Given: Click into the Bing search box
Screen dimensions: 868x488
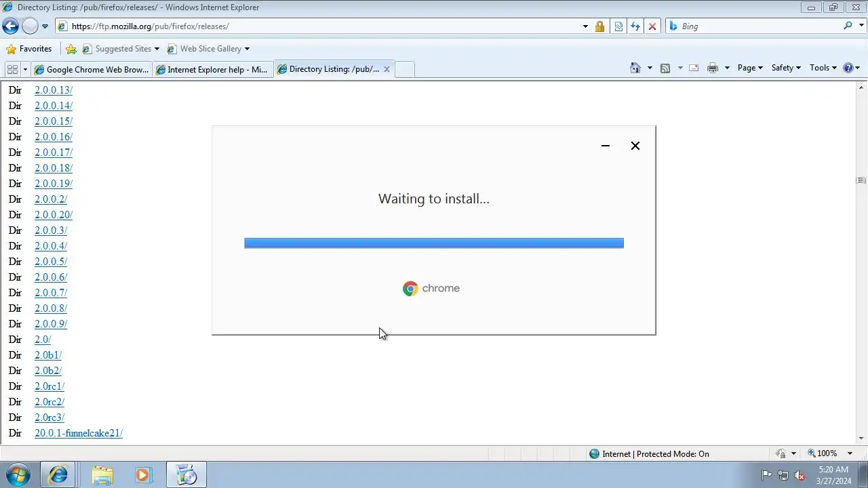Looking at the screenshot, I should coord(753,26).
